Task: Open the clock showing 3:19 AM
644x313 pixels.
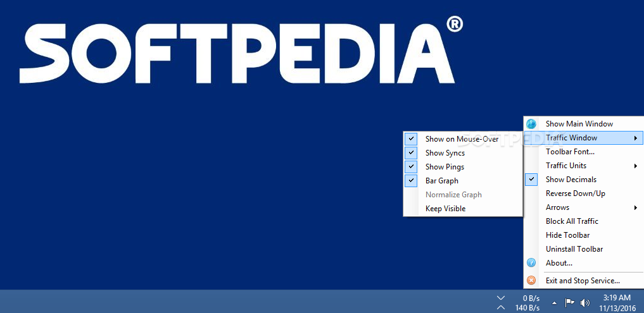Action: click(x=617, y=297)
